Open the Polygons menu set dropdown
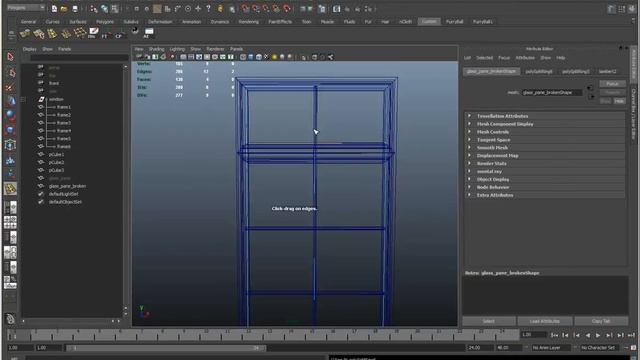This screenshot has height=360, width=640. point(26,8)
